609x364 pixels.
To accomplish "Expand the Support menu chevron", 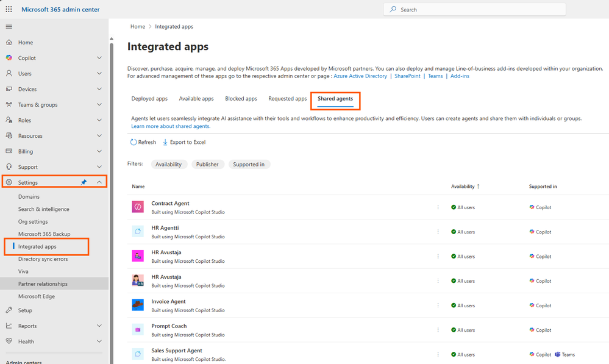I will (99, 166).
